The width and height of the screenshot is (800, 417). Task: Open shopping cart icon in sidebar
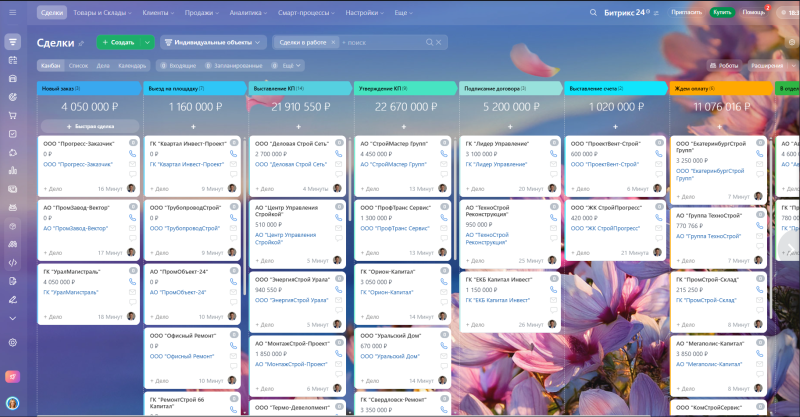(13, 115)
